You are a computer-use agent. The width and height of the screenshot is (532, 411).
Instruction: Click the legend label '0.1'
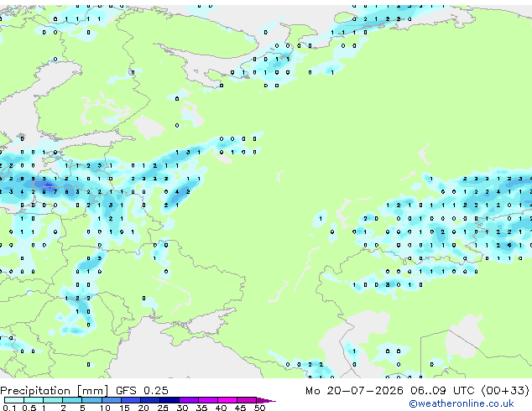click(9, 408)
